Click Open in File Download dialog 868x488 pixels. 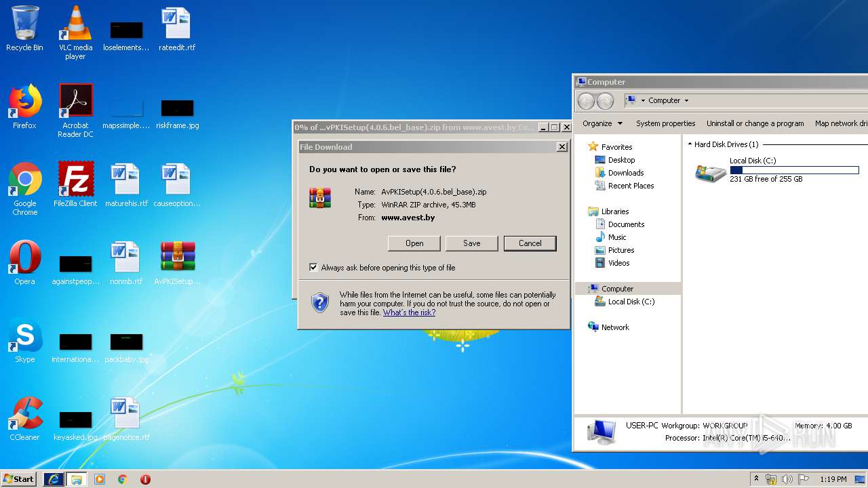pos(414,243)
